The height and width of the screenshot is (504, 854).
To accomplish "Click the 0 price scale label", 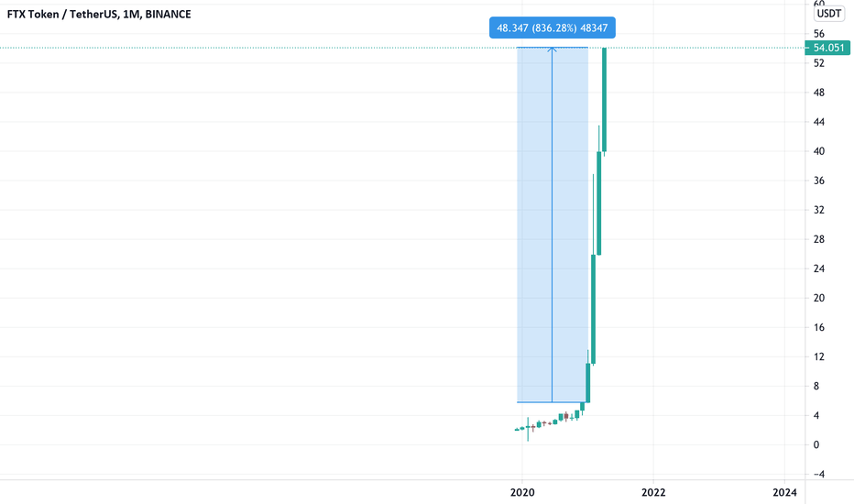I will coord(816,445).
